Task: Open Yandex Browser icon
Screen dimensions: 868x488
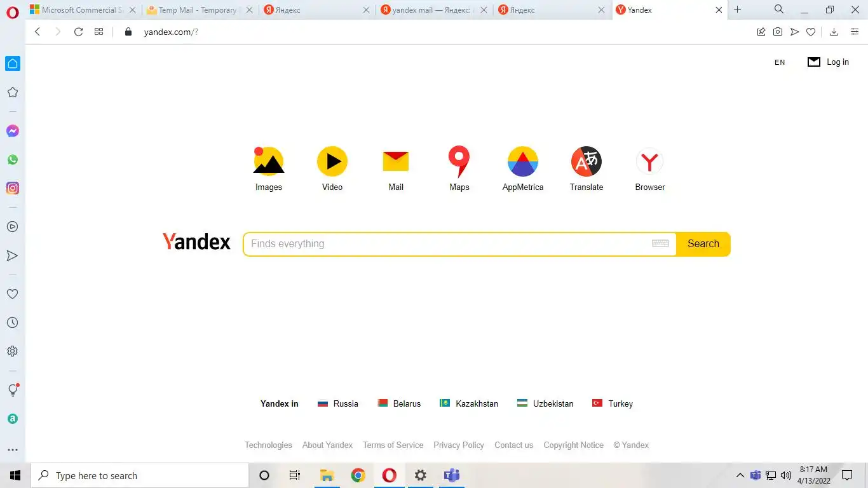Action: pos(650,161)
